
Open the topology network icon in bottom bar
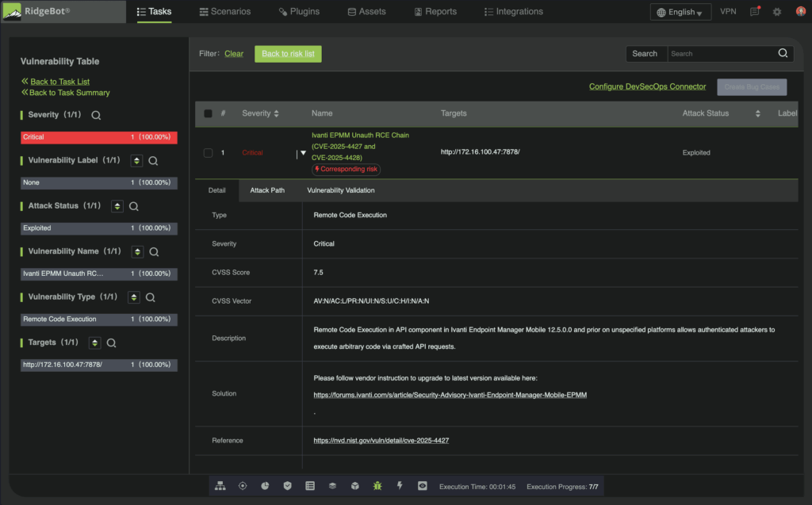pyautogui.click(x=220, y=486)
